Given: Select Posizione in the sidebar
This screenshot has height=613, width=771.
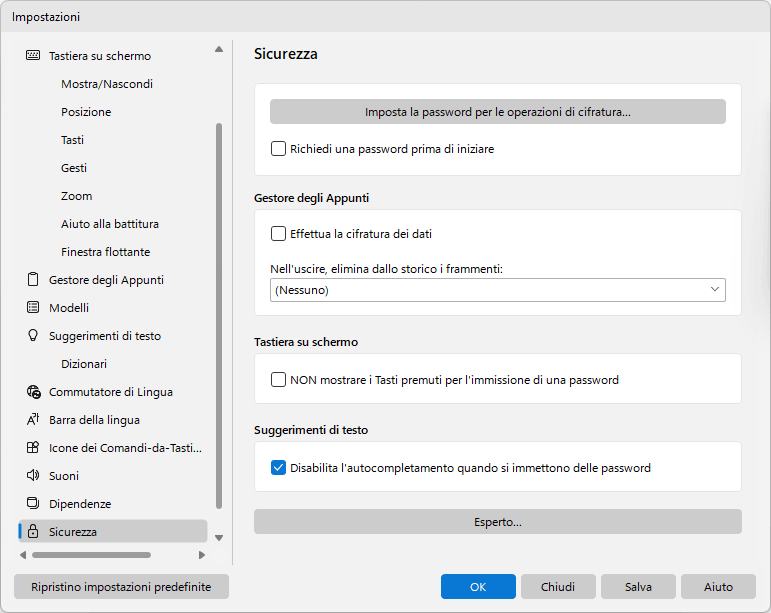Looking at the screenshot, I should tap(86, 112).
